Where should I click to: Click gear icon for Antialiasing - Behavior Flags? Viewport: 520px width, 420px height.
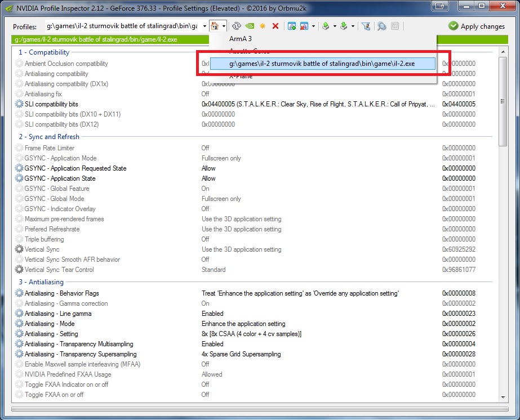[x=19, y=293]
